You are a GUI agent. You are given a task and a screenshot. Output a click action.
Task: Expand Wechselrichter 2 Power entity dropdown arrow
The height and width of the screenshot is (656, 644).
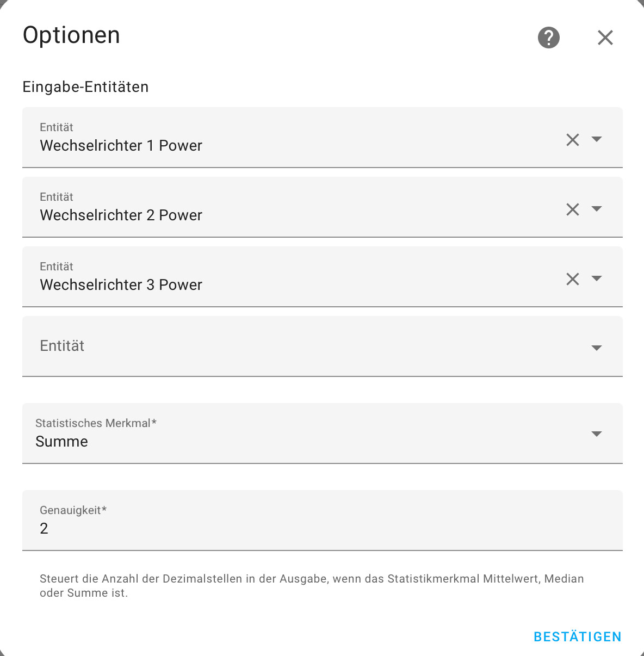[597, 209]
